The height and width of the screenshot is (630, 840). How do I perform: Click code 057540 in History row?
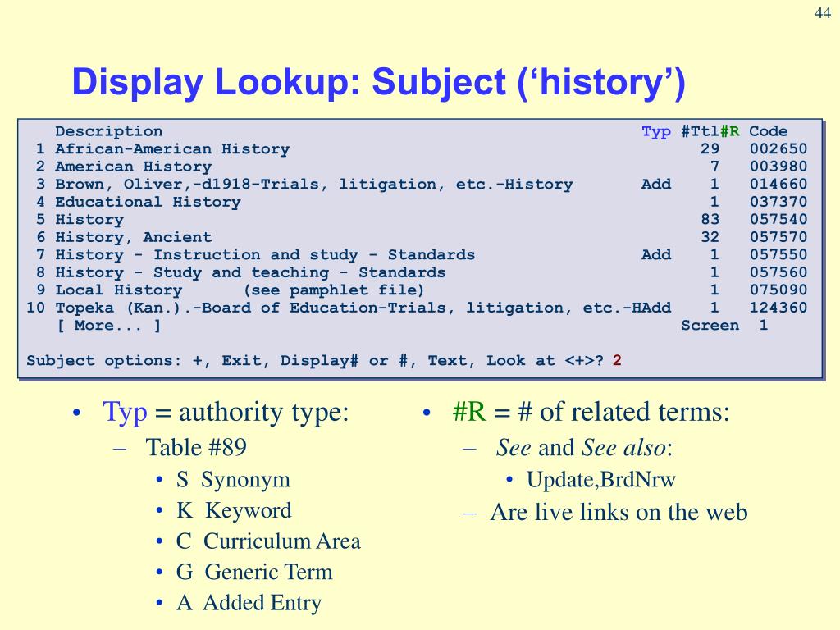point(778,219)
